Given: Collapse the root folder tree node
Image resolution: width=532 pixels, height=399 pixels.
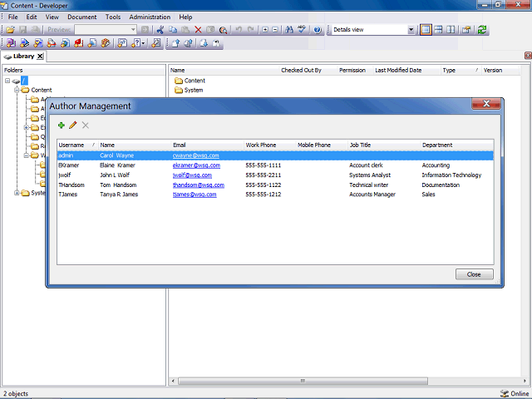Looking at the screenshot, I should click(x=7, y=81).
